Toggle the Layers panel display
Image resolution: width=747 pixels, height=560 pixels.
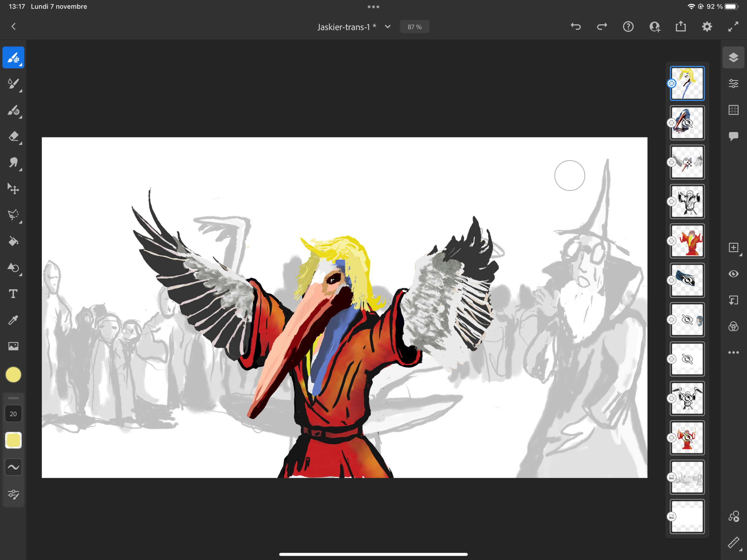pos(733,57)
